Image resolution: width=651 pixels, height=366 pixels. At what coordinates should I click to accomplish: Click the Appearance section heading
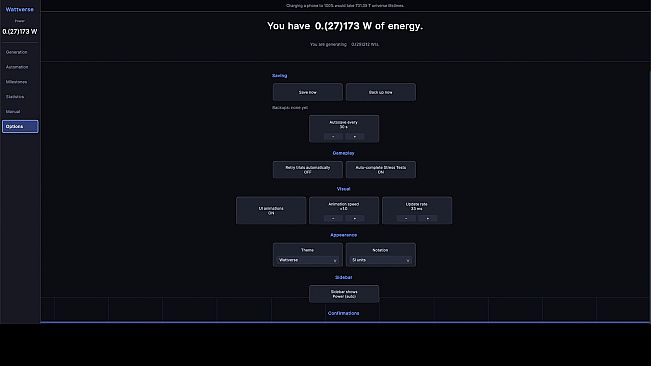[343, 235]
